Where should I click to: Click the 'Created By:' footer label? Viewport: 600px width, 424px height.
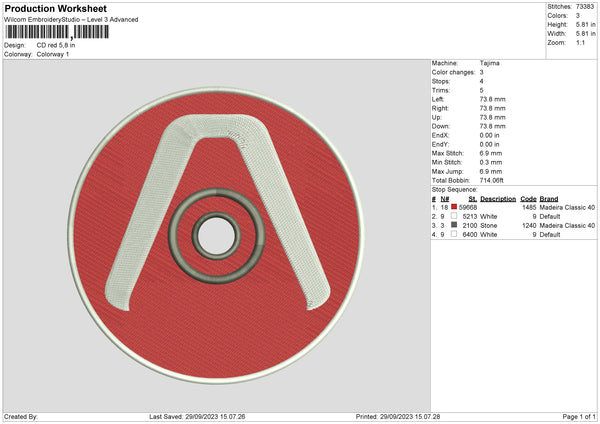(21, 417)
